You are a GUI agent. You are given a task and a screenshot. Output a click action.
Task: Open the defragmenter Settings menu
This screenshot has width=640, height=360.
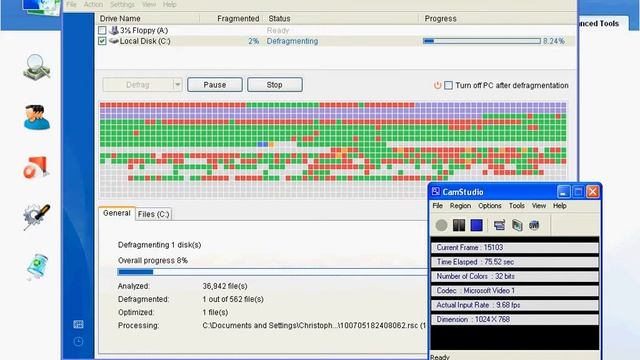point(122,4)
